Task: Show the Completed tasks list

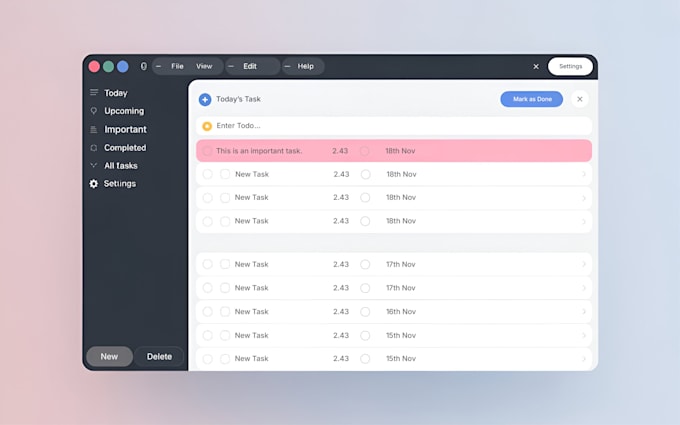Action: click(x=125, y=148)
